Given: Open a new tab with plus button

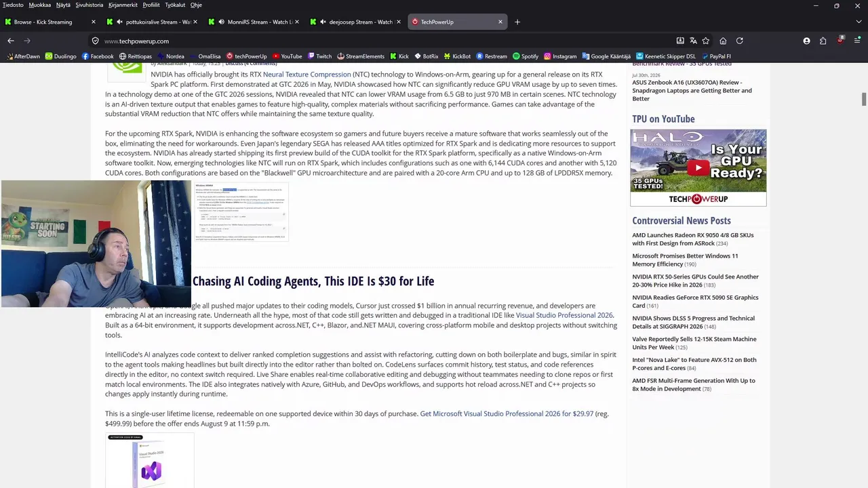Looking at the screenshot, I should [517, 22].
